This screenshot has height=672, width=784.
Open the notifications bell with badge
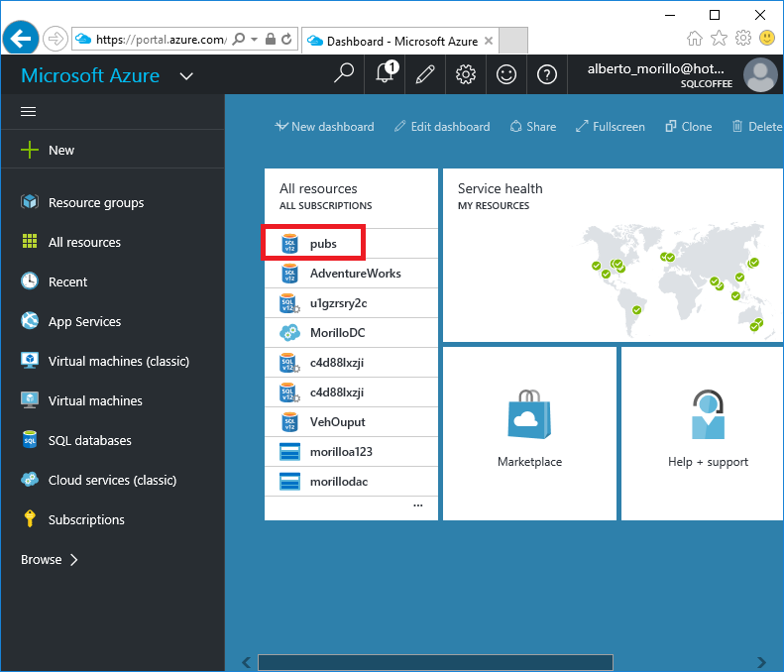pyautogui.click(x=387, y=73)
